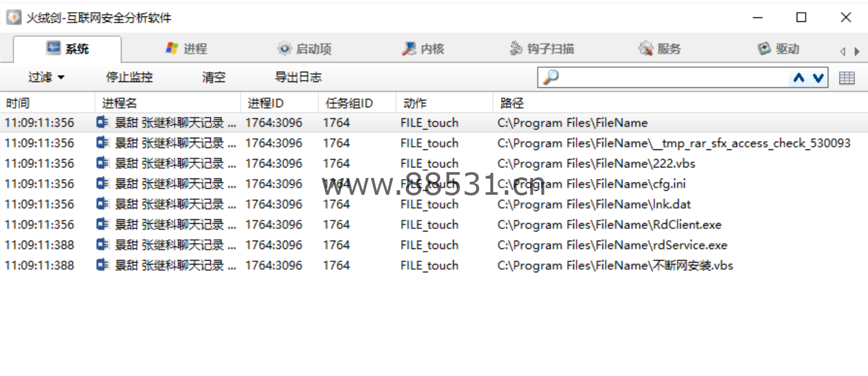
Task: Sort by the 路径 column header
Action: (x=680, y=103)
